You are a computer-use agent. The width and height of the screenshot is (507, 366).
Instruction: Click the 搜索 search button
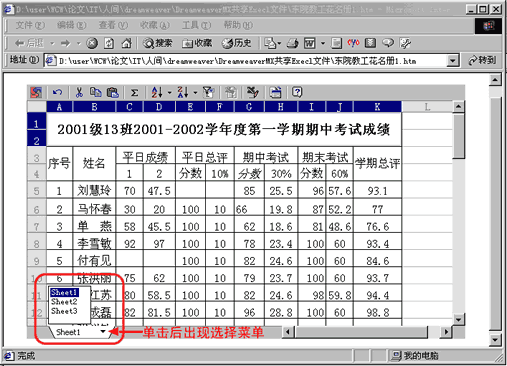pos(158,43)
